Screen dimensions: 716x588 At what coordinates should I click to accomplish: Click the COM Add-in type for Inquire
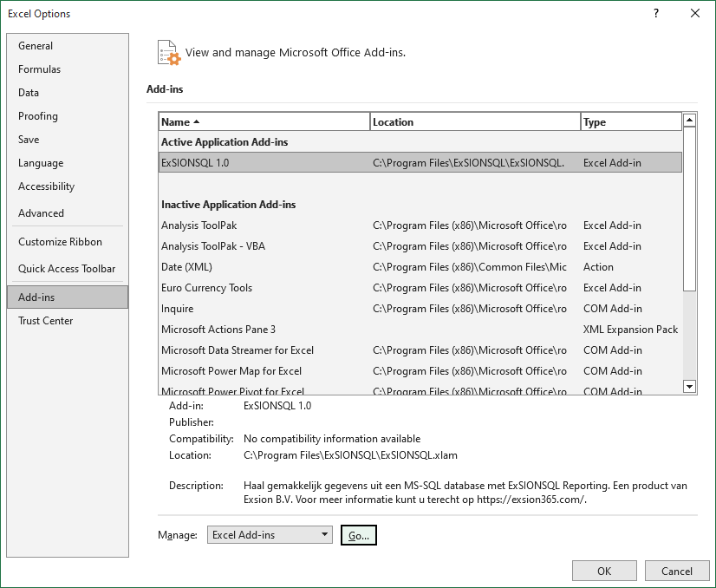(x=612, y=309)
